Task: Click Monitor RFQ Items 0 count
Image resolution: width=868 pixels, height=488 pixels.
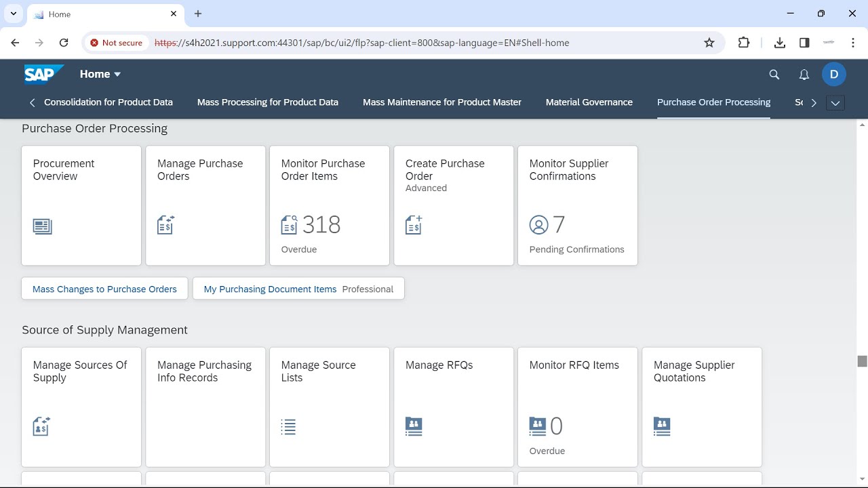Action: (556, 426)
